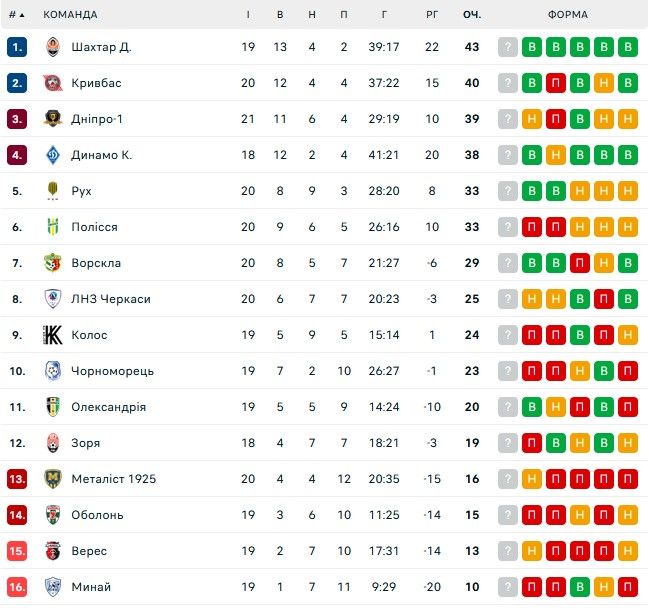Click the Polissia club logo
Viewport: 649px width, 608px height.
(53, 227)
